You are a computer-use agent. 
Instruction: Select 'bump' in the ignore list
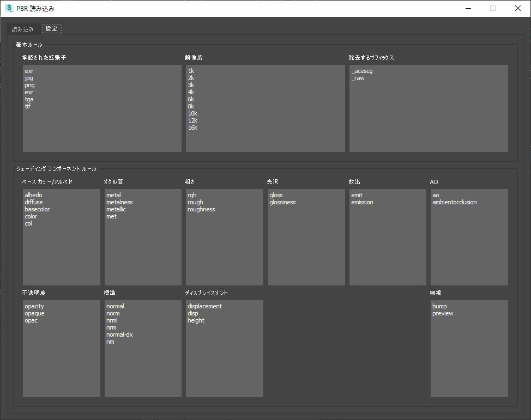[x=439, y=306]
